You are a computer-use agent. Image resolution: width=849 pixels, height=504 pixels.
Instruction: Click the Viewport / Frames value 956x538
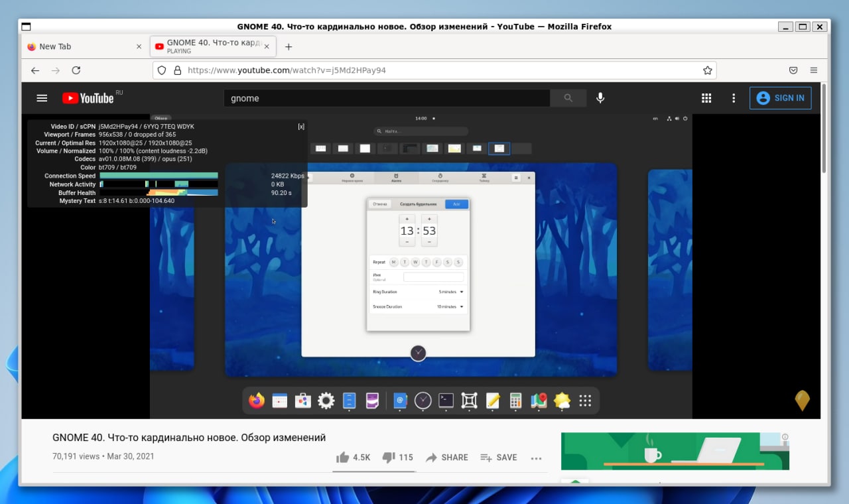[137, 135]
